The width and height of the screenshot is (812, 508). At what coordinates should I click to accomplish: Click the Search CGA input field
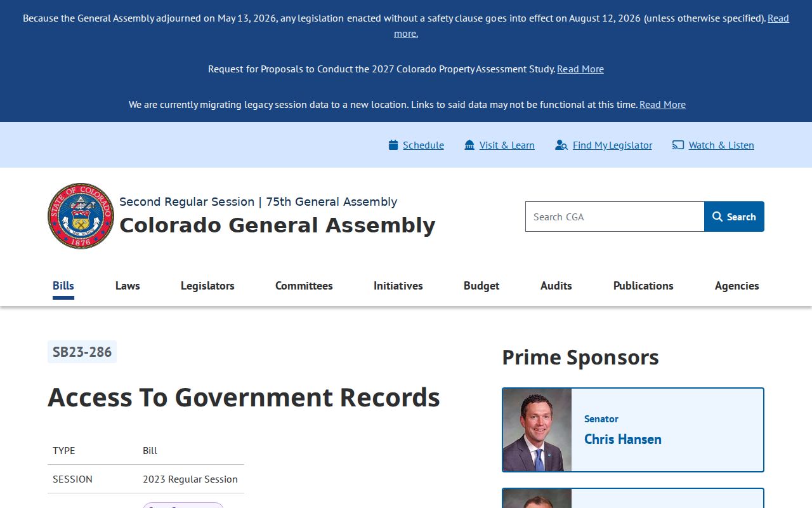[615, 217]
